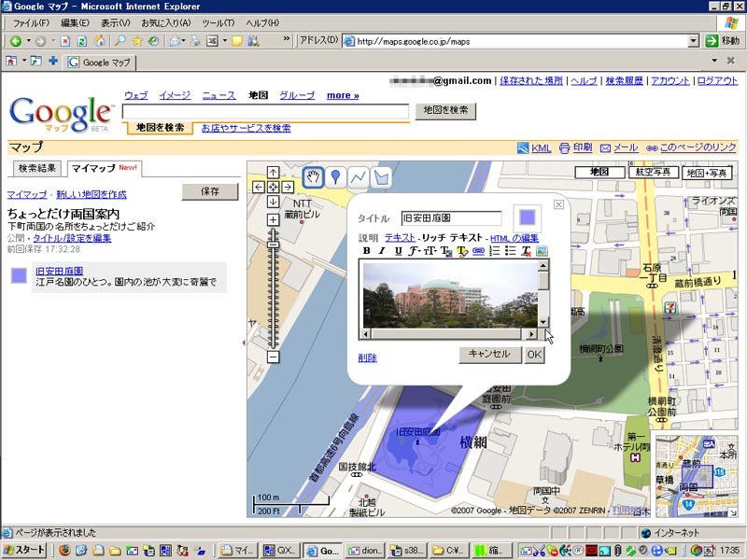
Task: Open the font face dropdown
Action: click(414, 251)
